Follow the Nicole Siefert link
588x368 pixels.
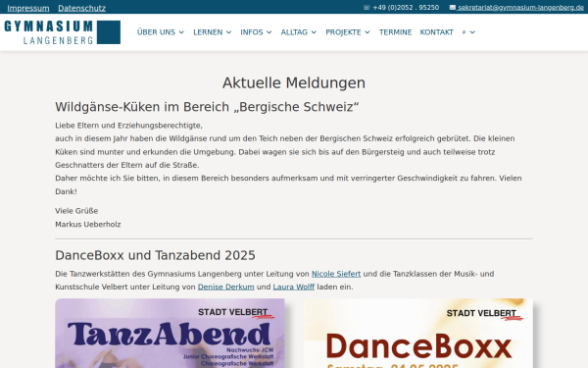pyautogui.click(x=336, y=274)
